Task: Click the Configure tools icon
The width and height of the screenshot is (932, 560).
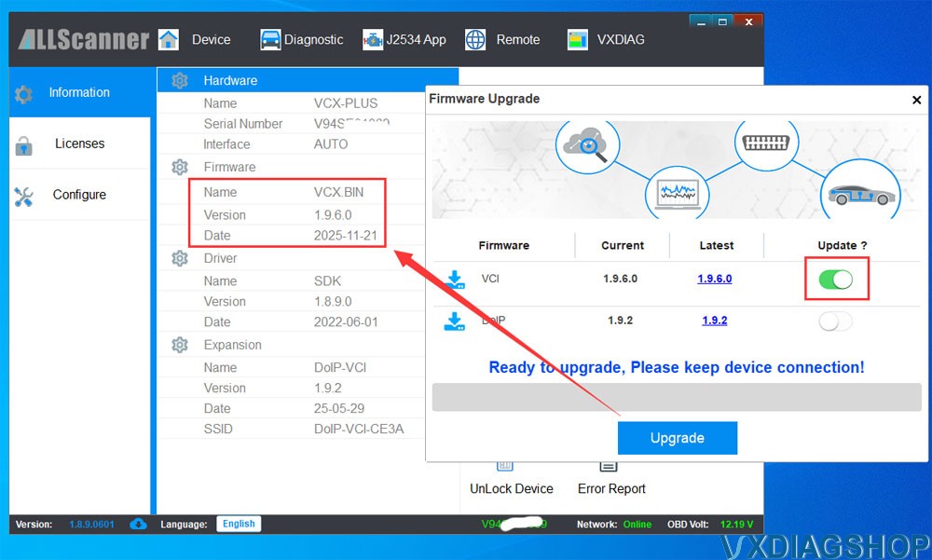Action: click(x=24, y=197)
